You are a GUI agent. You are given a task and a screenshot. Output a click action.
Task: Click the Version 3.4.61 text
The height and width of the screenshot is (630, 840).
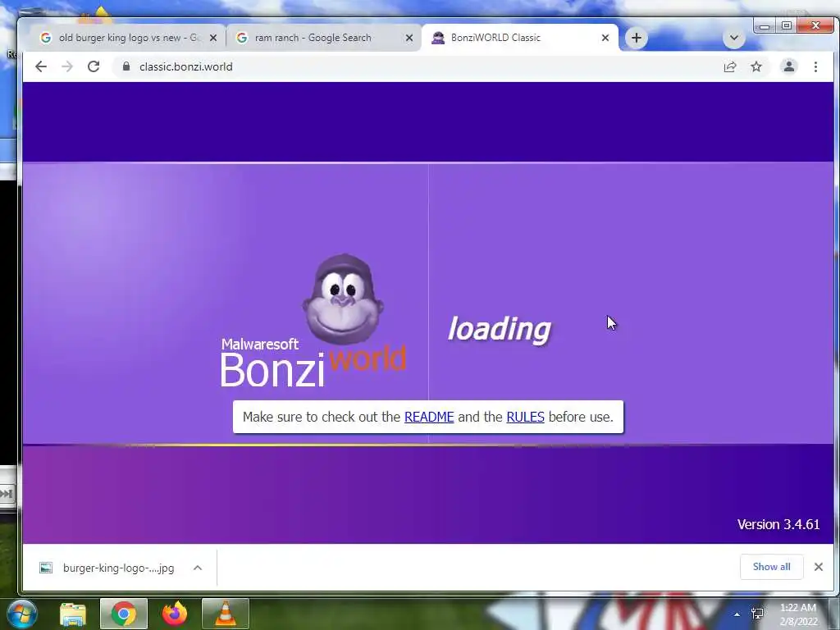[778, 524]
